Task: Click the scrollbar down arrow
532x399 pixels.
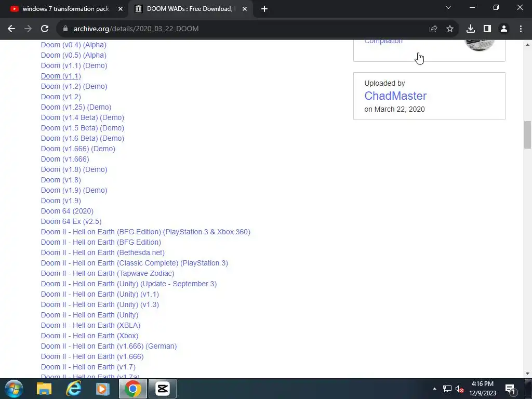Action: (x=528, y=374)
